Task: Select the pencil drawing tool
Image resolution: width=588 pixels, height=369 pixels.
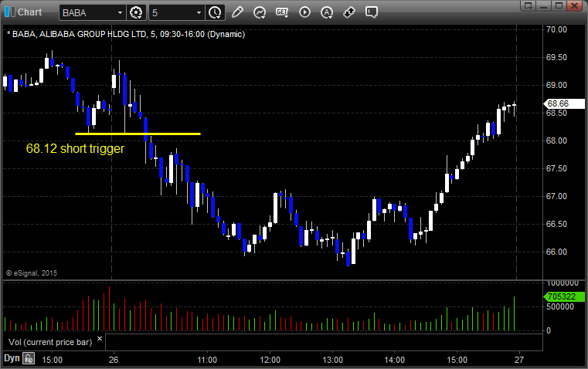Action: pyautogui.click(x=237, y=12)
